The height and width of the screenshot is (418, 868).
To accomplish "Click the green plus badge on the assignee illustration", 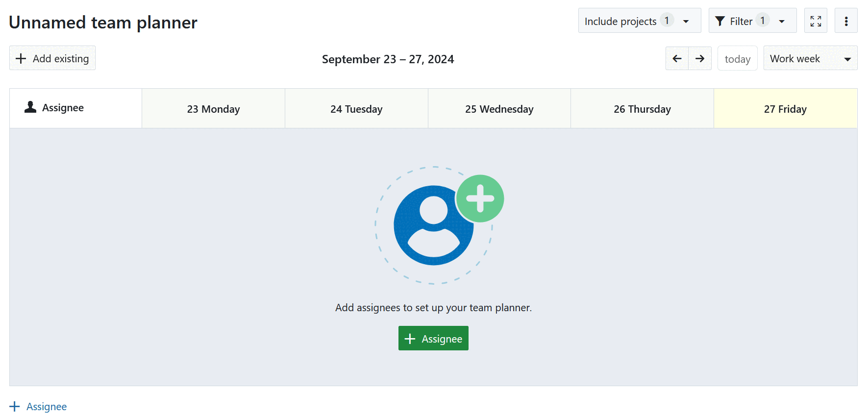I will [480, 198].
